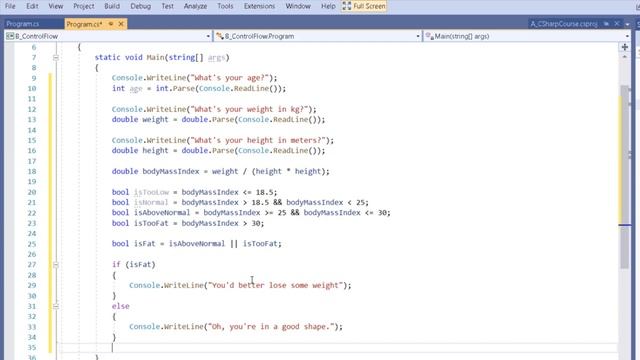640x360 pixels.
Task: Click the editor split window handle icon
Action: coord(625,47)
